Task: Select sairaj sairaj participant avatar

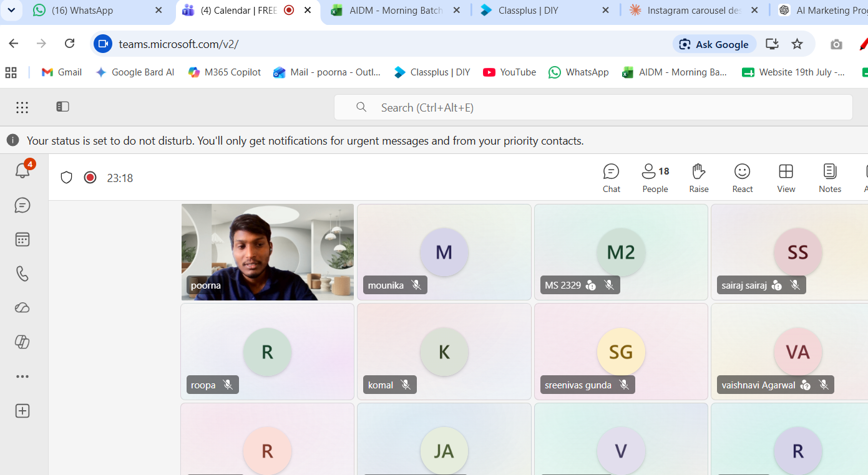Action: coord(797,252)
